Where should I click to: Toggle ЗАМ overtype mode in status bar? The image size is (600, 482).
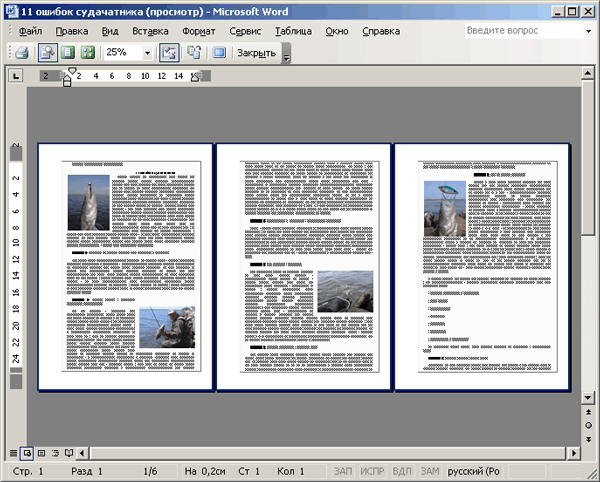pyautogui.click(x=430, y=471)
